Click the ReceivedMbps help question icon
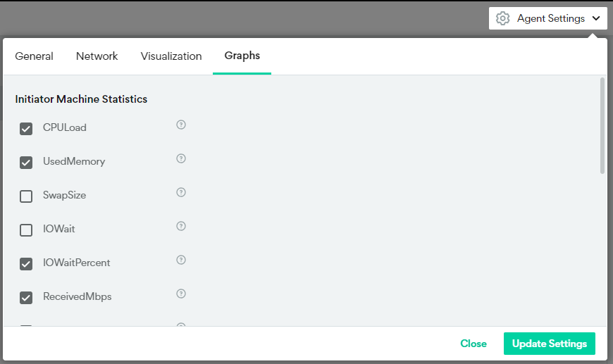The height and width of the screenshot is (364, 613). [x=181, y=294]
